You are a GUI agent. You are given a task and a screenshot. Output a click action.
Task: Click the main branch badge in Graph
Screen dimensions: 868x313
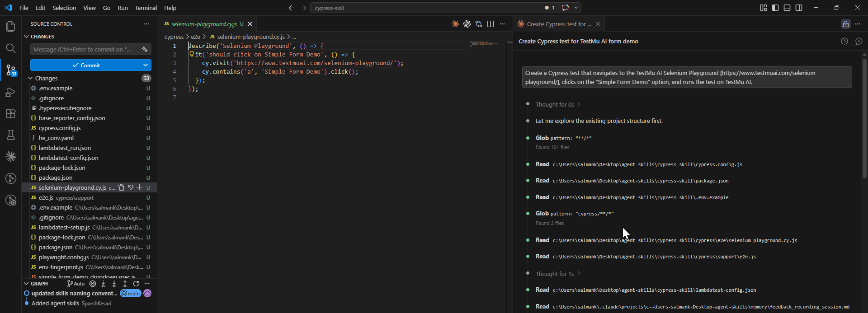pyautogui.click(x=131, y=294)
